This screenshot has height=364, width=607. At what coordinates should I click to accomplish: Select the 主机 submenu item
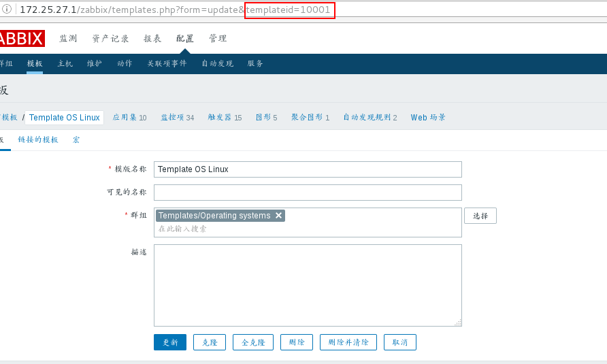coord(65,63)
